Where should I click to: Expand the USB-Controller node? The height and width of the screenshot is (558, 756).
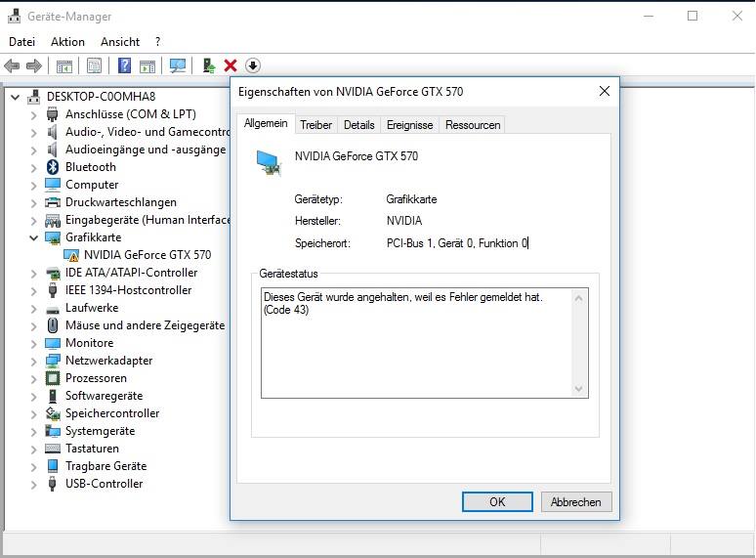point(33,484)
